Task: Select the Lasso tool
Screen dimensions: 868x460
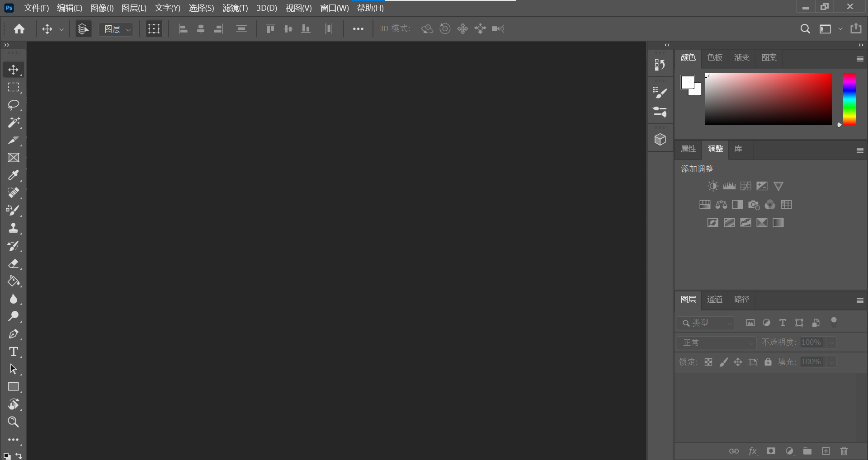Action: [x=14, y=105]
